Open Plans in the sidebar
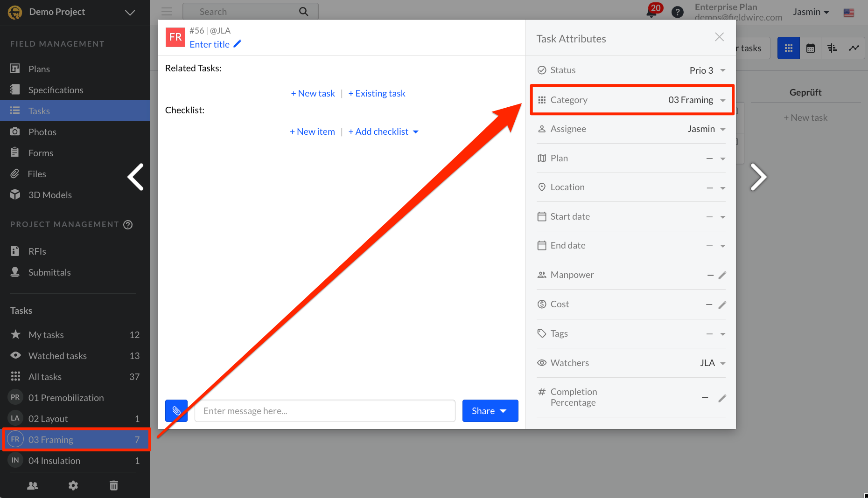 39,69
